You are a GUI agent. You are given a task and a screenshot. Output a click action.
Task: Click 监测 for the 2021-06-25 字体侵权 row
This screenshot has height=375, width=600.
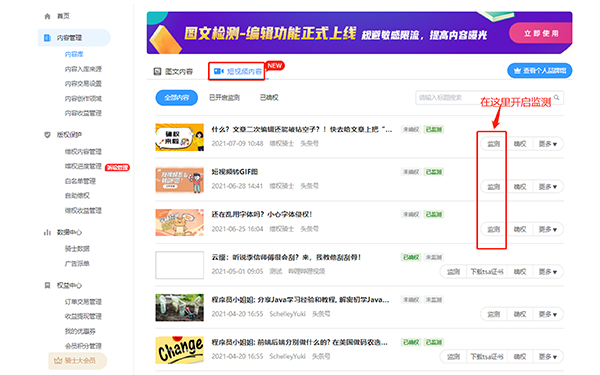494,229
